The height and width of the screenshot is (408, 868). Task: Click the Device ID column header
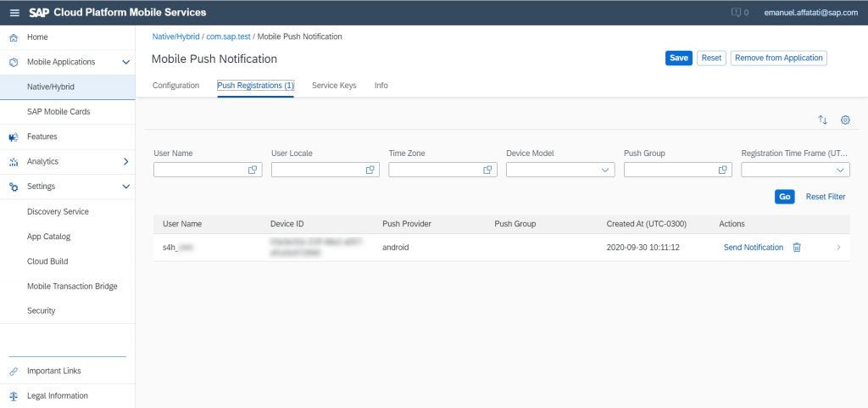click(x=287, y=224)
